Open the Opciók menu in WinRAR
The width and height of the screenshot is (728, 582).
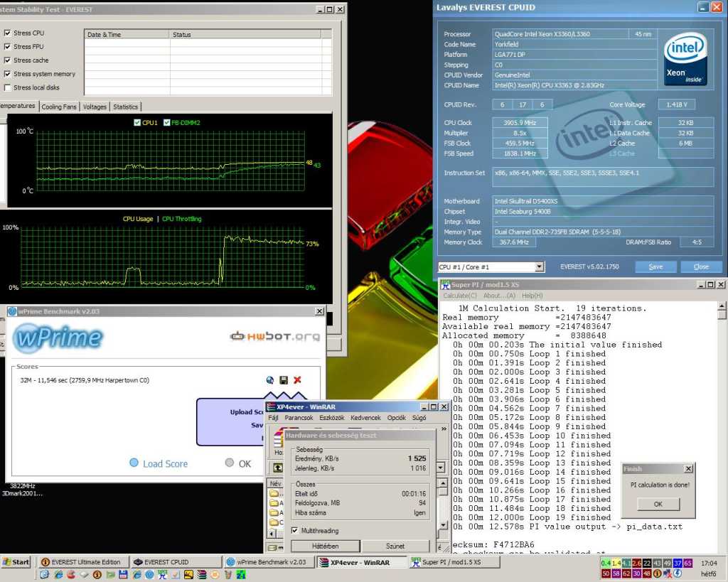tap(397, 418)
